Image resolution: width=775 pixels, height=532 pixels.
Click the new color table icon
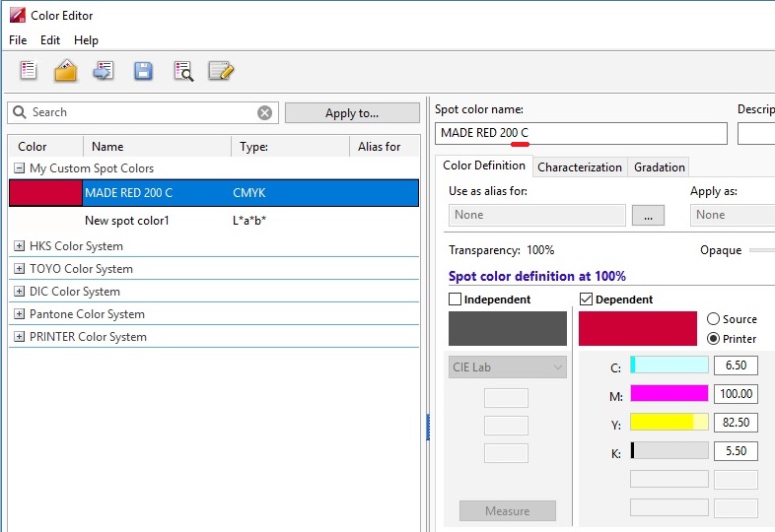click(29, 70)
